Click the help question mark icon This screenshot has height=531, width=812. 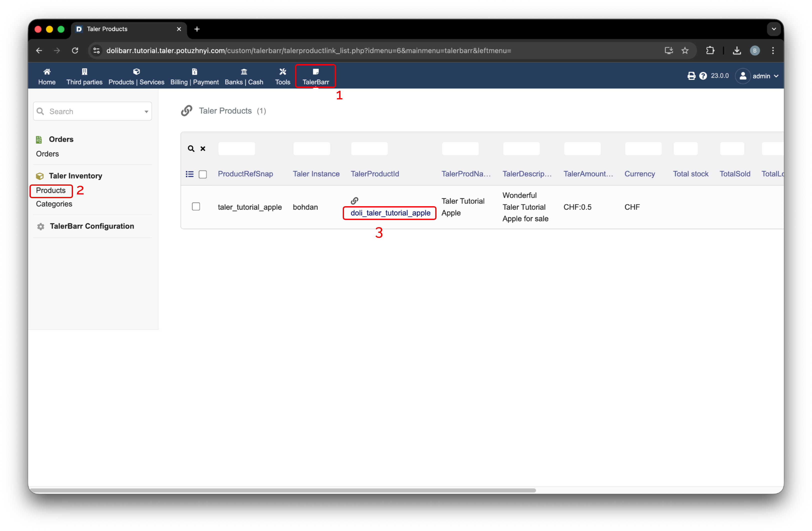point(703,76)
